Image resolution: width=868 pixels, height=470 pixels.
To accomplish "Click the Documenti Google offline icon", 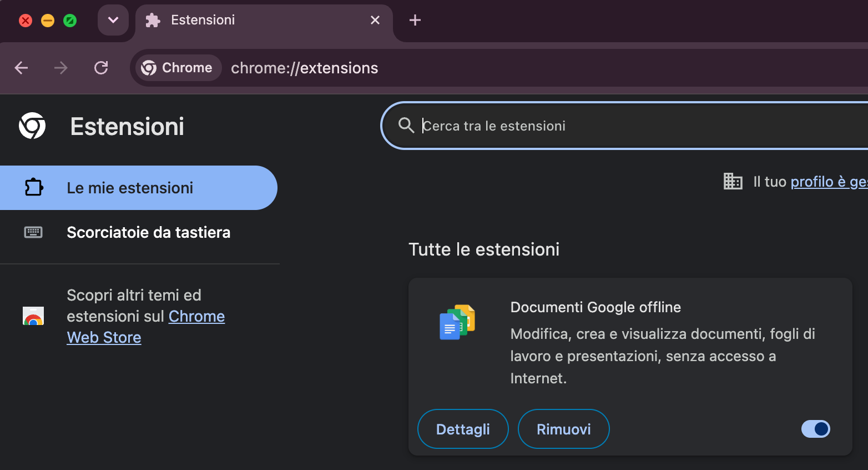I will [457, 322].
